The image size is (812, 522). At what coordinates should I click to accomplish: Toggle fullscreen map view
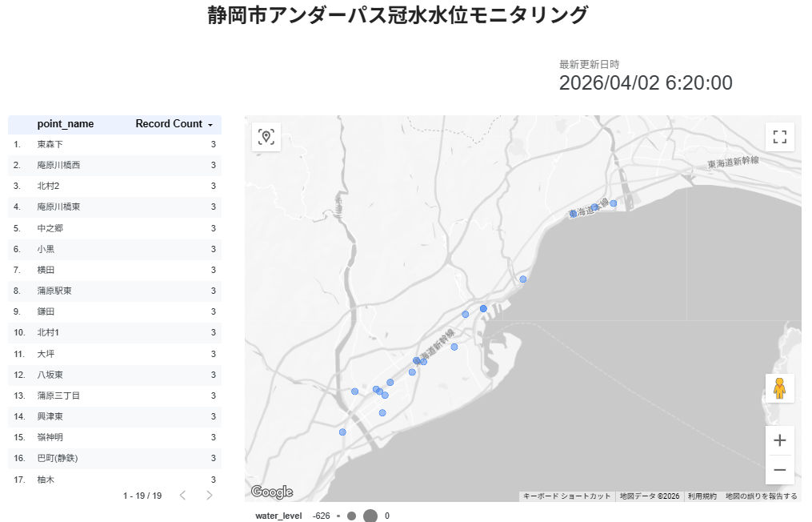(x=780, y=137)
